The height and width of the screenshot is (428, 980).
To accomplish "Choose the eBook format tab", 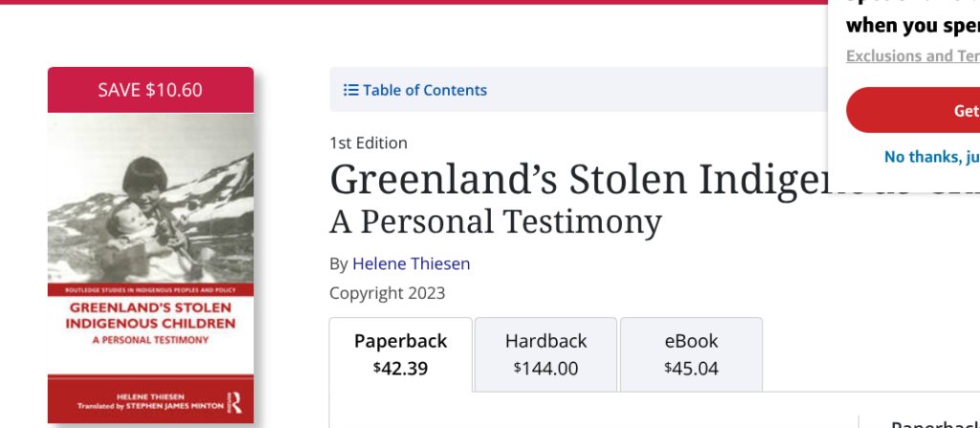I will click(691, 354).
